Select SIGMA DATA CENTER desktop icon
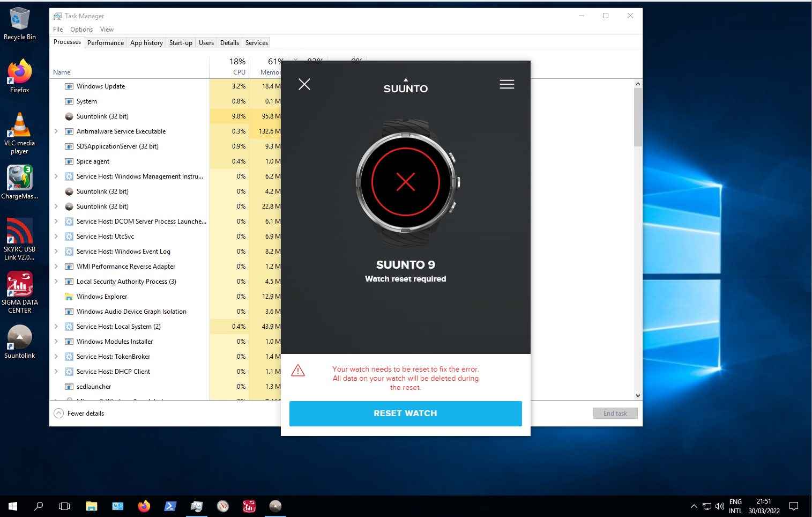The width and height of the screenshot is (812, 517). click(20, 292)
